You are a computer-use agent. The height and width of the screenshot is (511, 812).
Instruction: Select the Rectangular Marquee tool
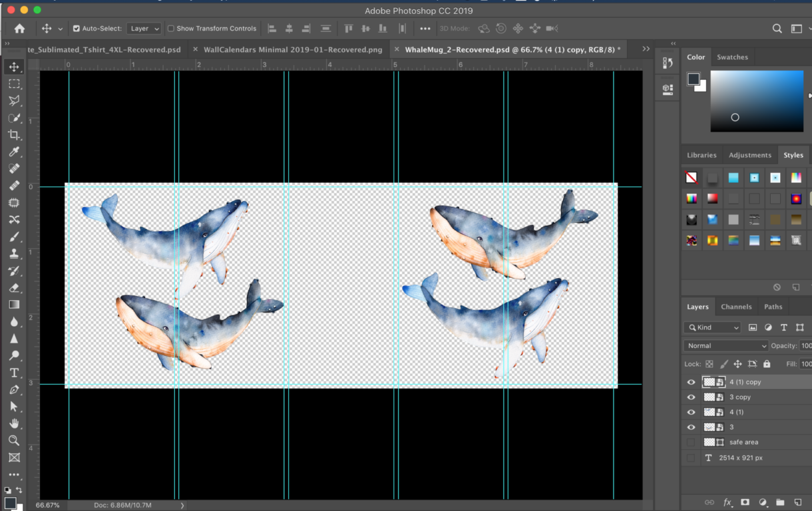[x=14, y=84]
